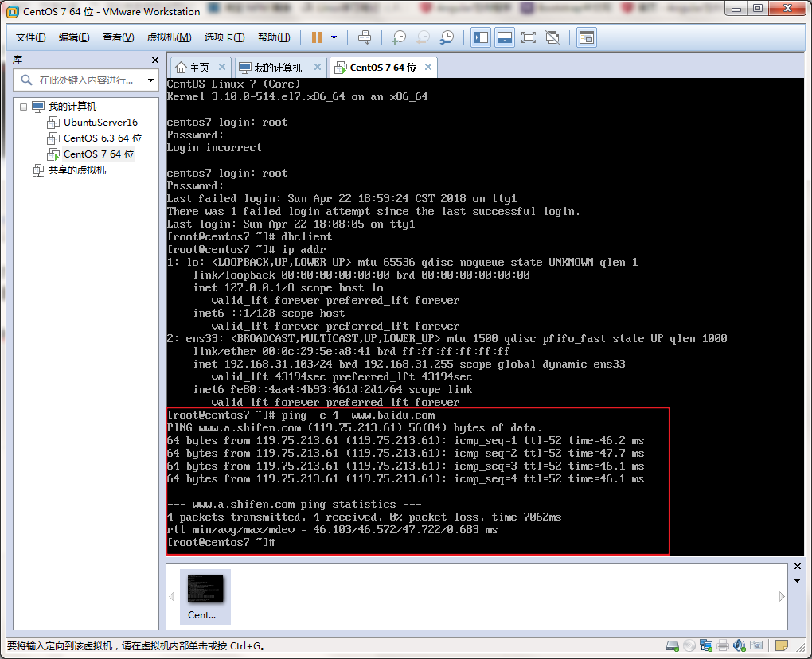Toggle the thumbnail bar visibility
This screenshot has height=659, width=812.
tap(505, 37)
